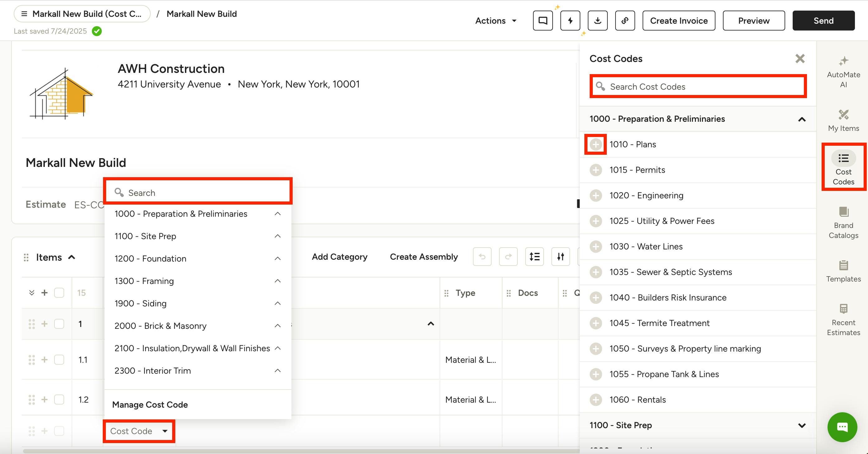This screenshot has width=868, height=454.
Task: Open the Actions dropdown menu
Action: coord(495,21)
